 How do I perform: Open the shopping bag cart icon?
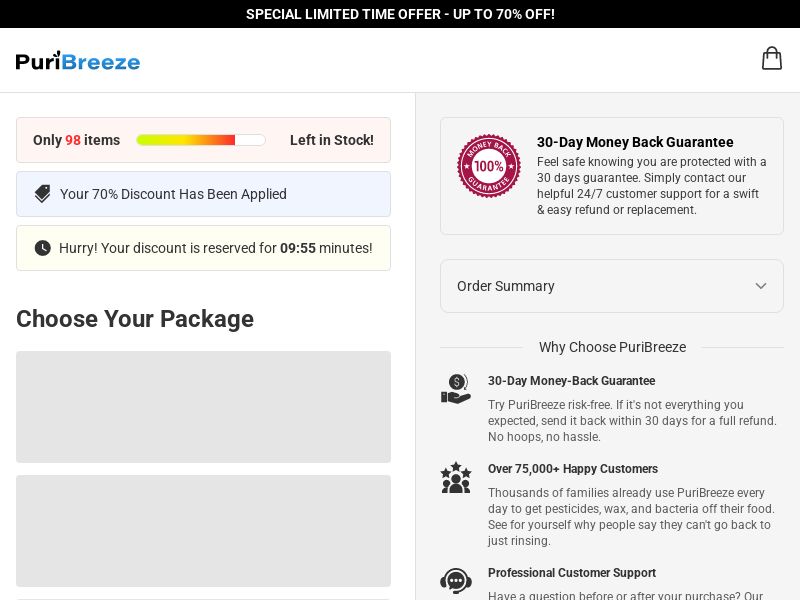771,58
